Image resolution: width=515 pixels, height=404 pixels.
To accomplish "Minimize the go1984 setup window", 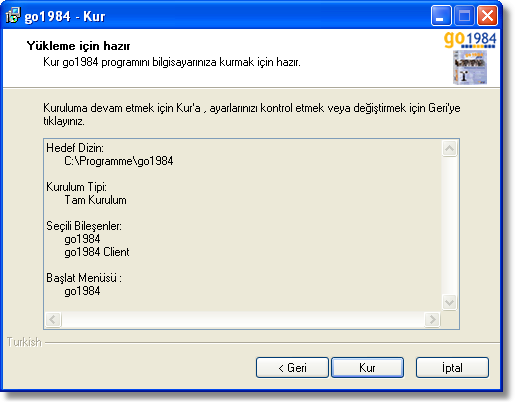I will 441,15.
